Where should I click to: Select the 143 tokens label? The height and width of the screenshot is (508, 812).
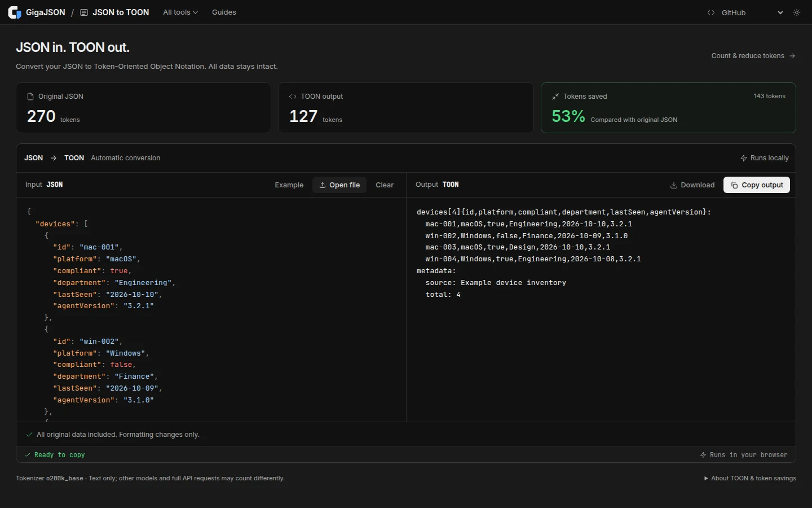[x=770, y=96]
